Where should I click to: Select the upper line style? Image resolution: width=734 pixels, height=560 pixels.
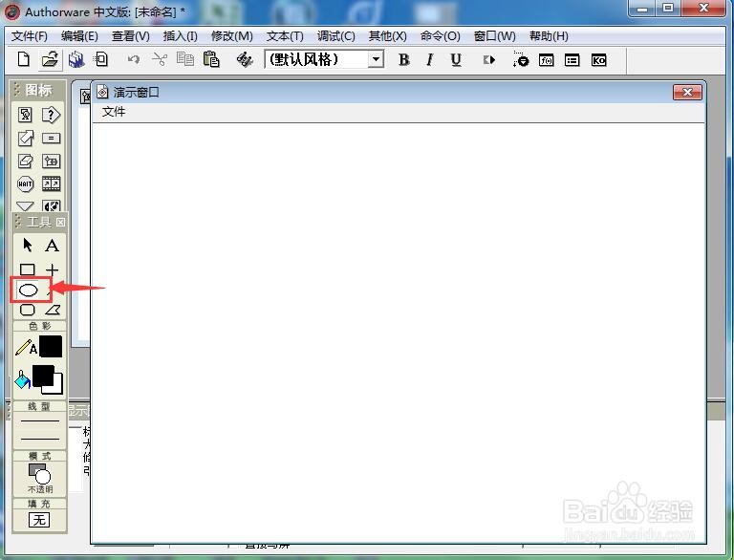40,421
